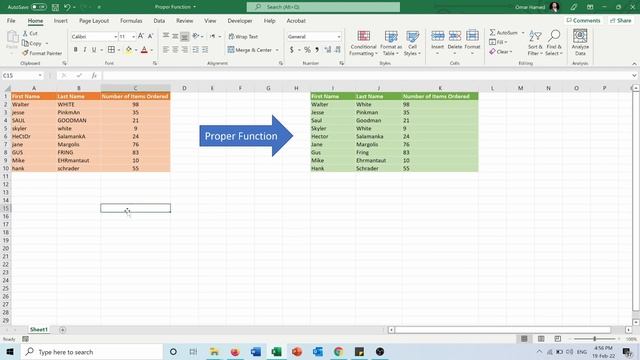Screen dimensions: 640x360
Task: Toggle Wrap Text
Action: click(x=243, y=37)
